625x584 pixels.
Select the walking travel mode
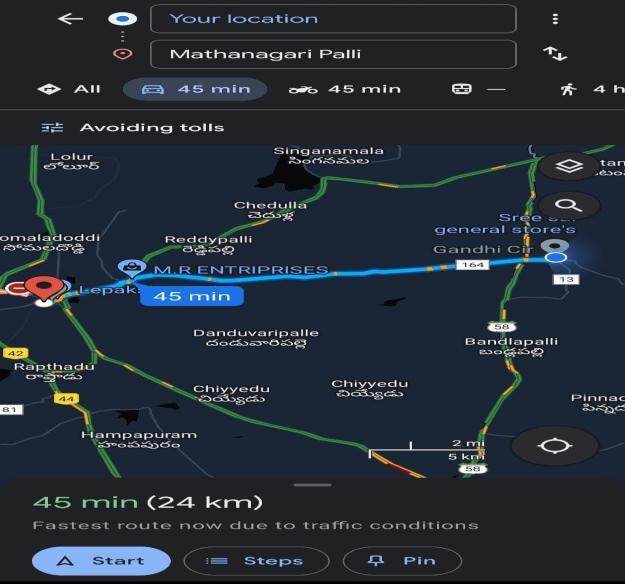click(x=592, y=89)
